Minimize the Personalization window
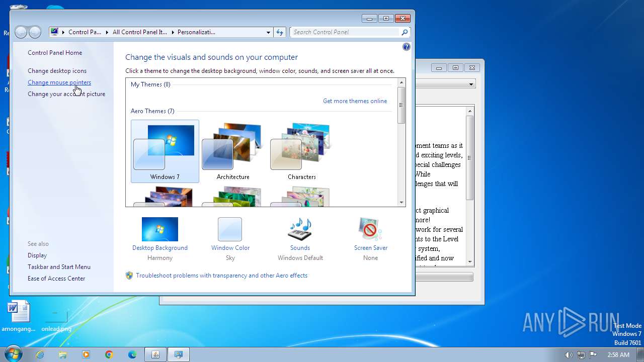Viewport: 644px width, 362px height. pyautogui.click(x=369, y=19)
